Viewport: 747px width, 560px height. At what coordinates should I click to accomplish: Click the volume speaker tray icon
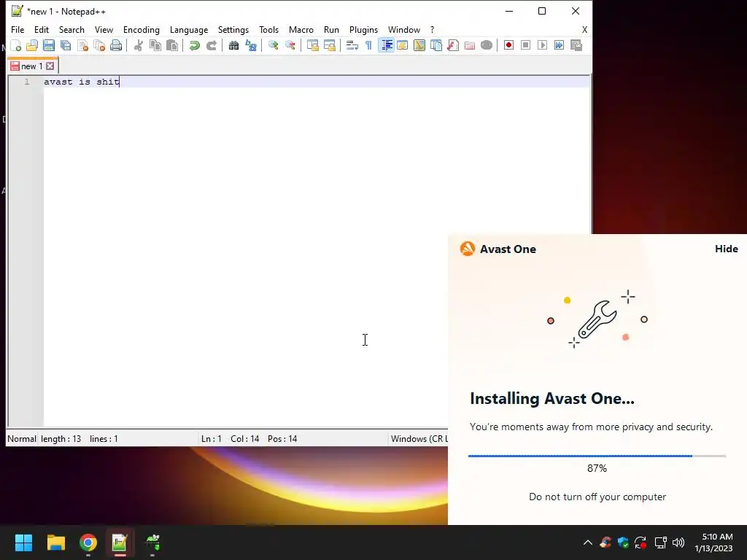[678, 542]
